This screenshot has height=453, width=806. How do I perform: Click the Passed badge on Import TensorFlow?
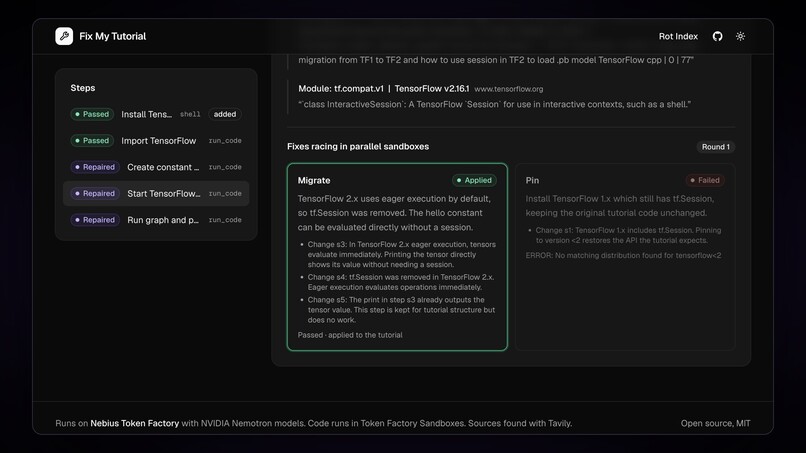92,140
